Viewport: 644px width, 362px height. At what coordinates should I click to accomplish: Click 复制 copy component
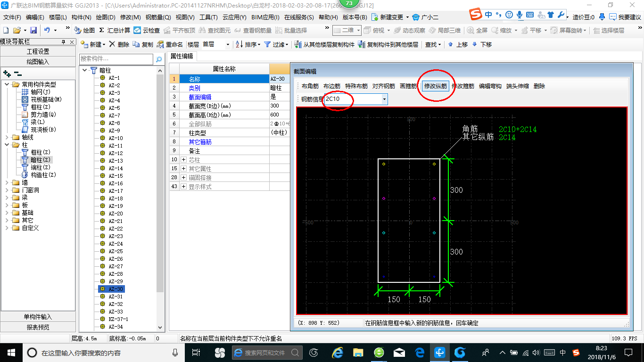coord(143,45)
